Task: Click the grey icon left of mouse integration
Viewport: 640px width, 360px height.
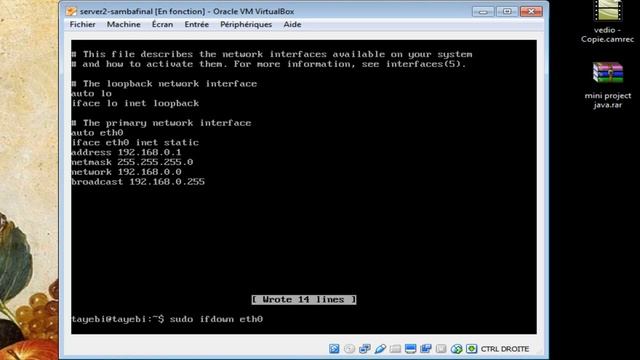Action: click(441, 349)
